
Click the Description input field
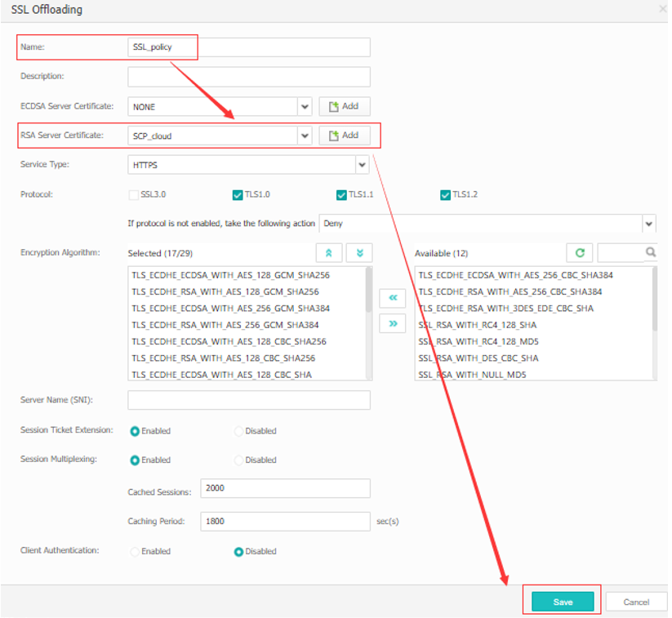click(x=249, y=77)
